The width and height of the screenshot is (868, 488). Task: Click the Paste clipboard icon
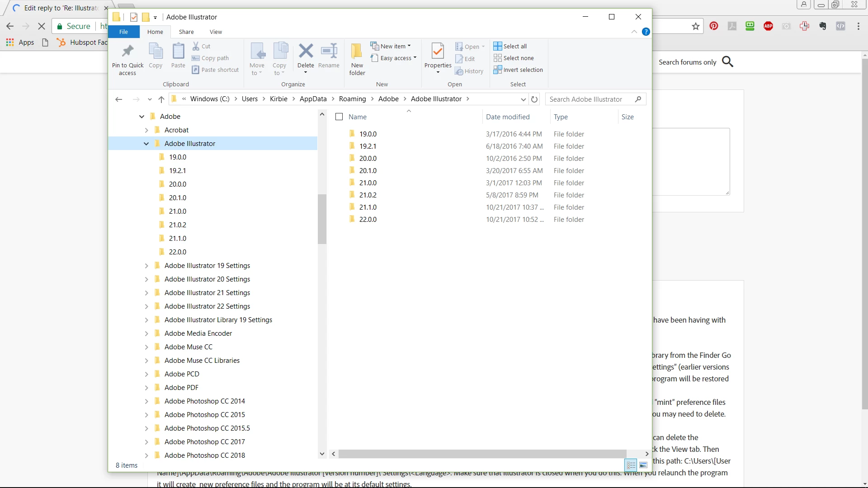click(178, 52)
